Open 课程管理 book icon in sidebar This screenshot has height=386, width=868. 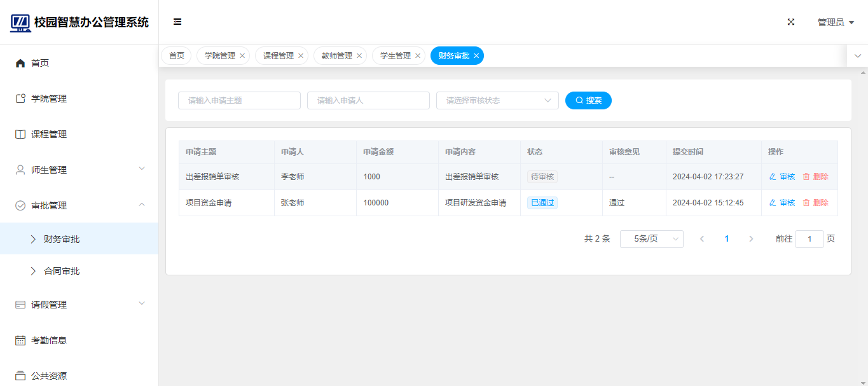click(x=20, y=134)
